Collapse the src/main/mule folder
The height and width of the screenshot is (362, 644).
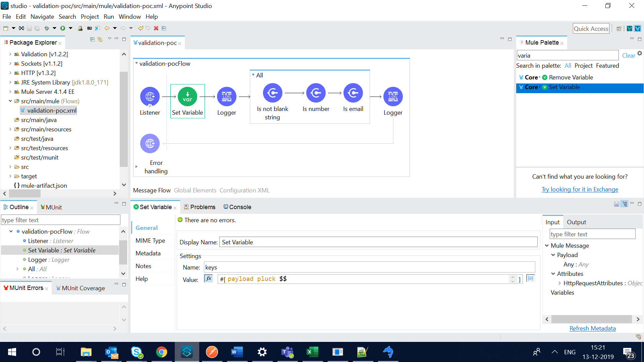coord(10,101)
